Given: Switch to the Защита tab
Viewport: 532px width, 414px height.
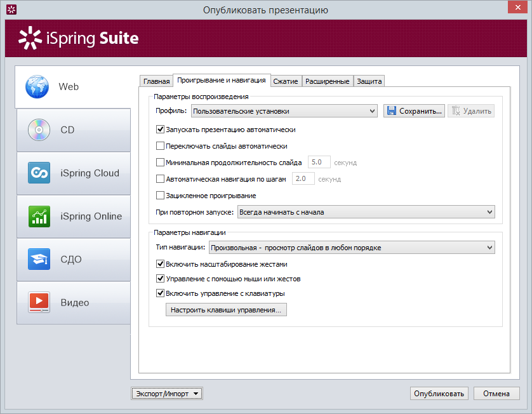Looking at the screenshot, I should coord(369,81).
